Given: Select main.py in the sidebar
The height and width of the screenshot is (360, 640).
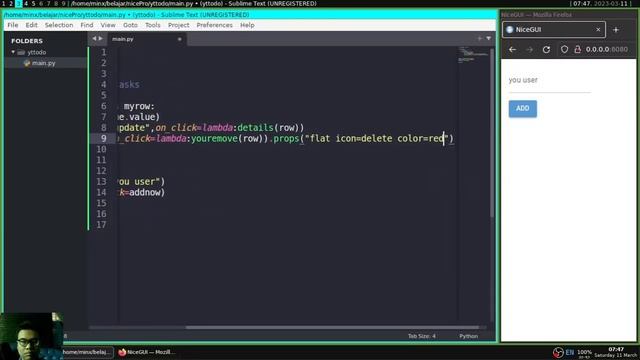Looking at the screenshot, I should pyautogui.click(x=44, y=63).
